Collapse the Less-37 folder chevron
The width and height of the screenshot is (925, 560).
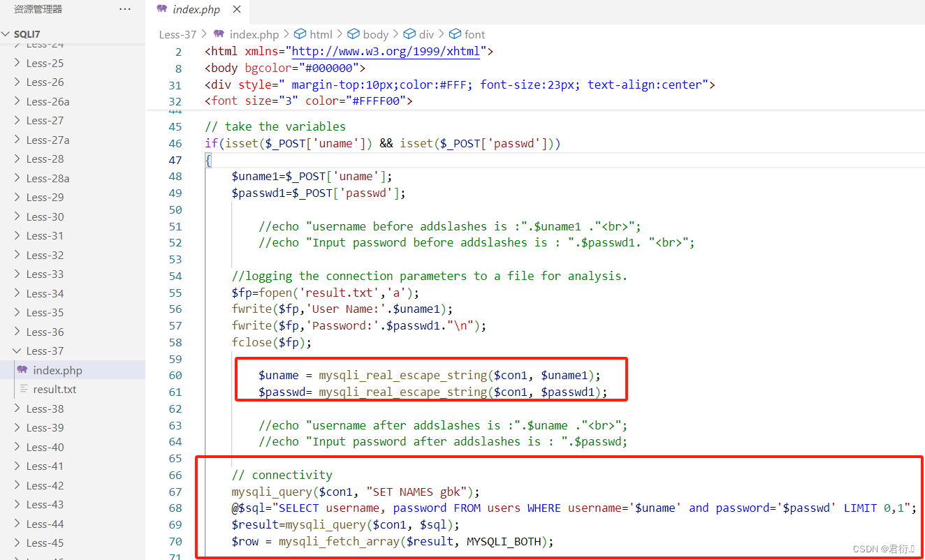[x=17, y=351]
